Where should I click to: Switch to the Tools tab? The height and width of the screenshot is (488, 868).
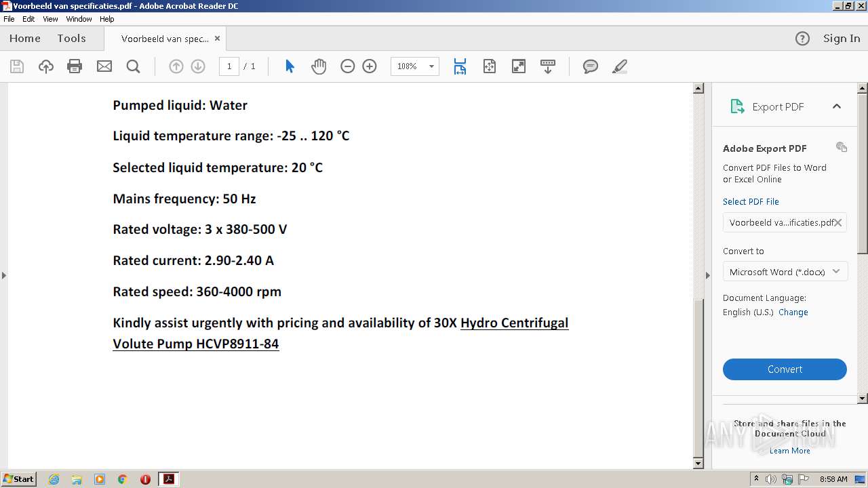click(x=71, y=39)
